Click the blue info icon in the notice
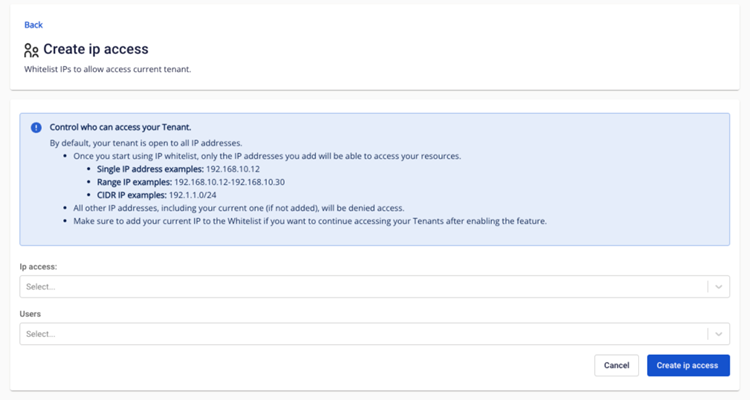The width and height of the screenshot is (750, 400). pos(36,128)
